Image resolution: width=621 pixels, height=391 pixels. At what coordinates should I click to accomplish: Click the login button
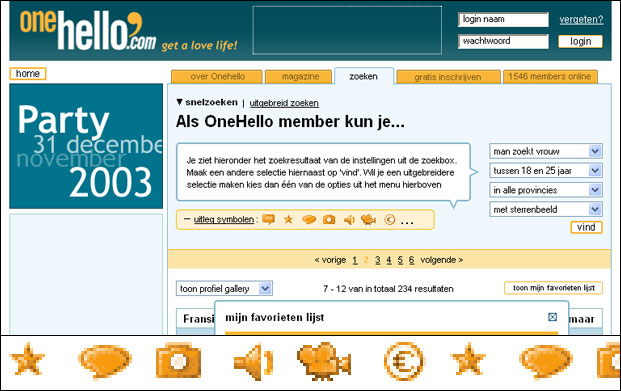click(580, 41)
